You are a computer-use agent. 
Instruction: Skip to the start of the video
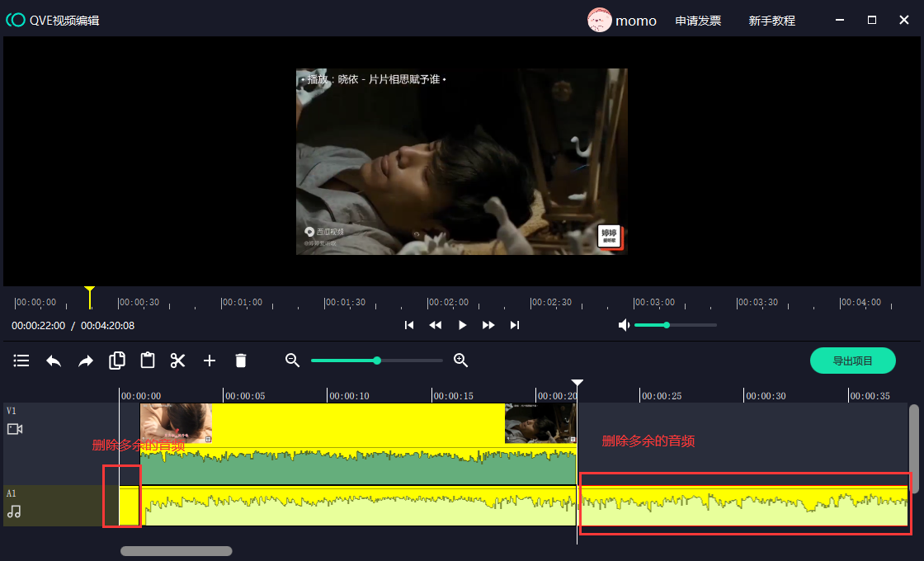tap(409, 325)
